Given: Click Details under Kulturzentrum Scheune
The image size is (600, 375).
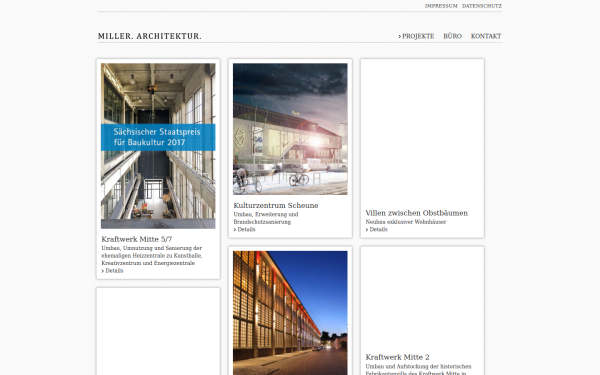Looking at the screenshot, I should (245, 229).
